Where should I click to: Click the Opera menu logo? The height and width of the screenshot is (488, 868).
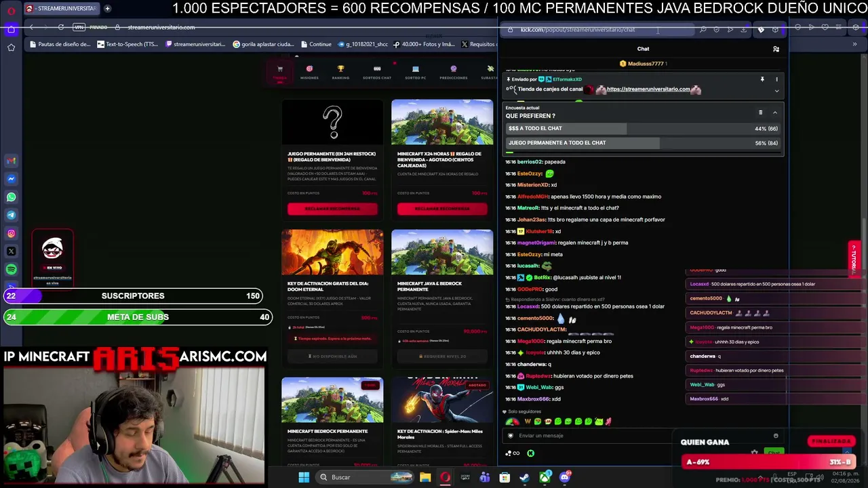point(11,11)
